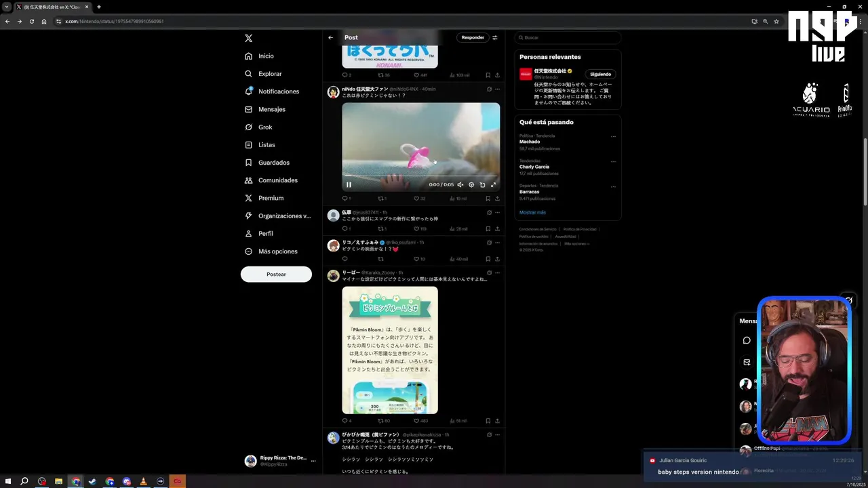868x488 pixels.
Task: Go back with the Post header arrow
Action: tap(330, 38)
